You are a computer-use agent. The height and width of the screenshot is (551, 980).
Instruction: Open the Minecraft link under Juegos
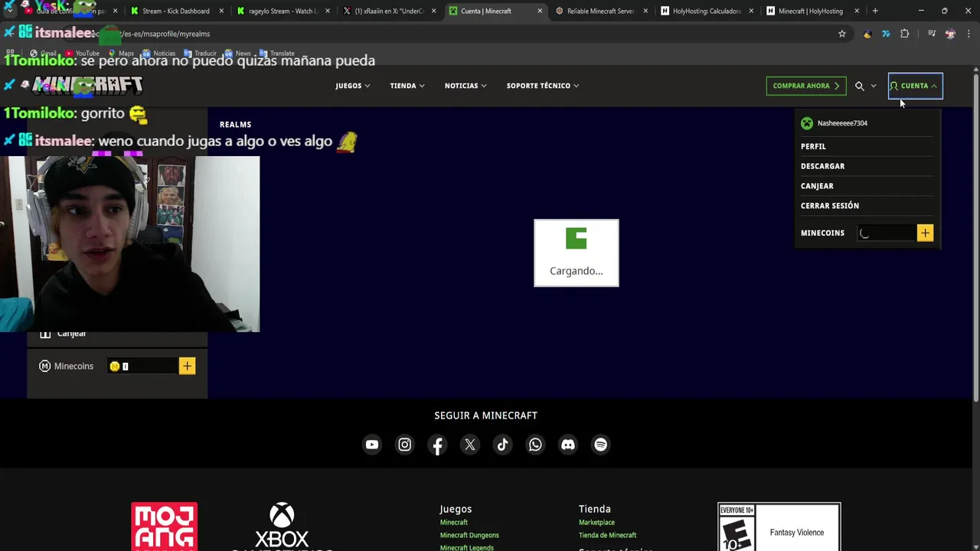pyautogui.click(x=453, y=522)
